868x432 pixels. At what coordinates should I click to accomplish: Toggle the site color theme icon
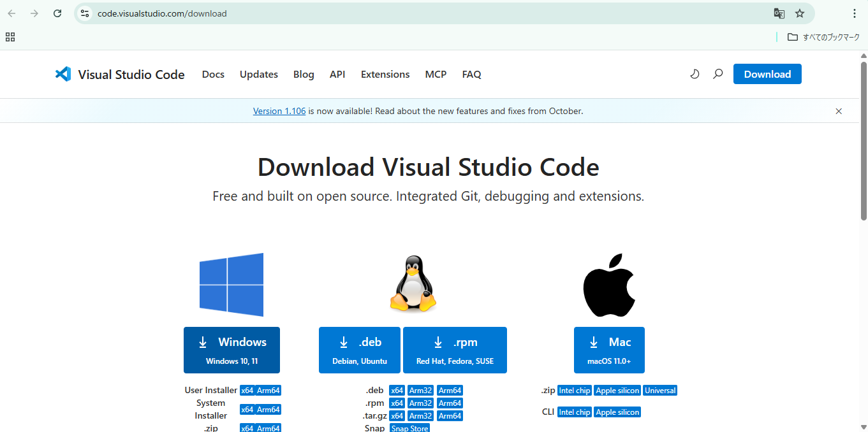pyautogui.click(x=695, y=74)
